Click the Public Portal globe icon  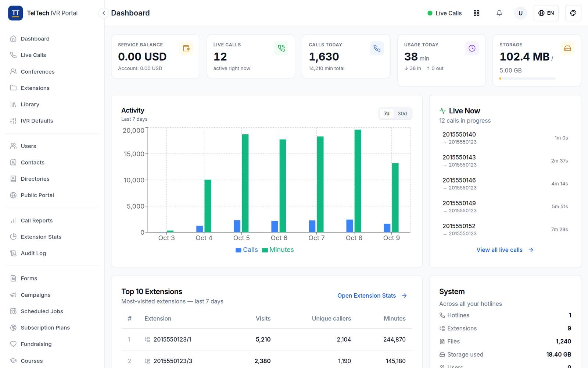coord(13,195)
